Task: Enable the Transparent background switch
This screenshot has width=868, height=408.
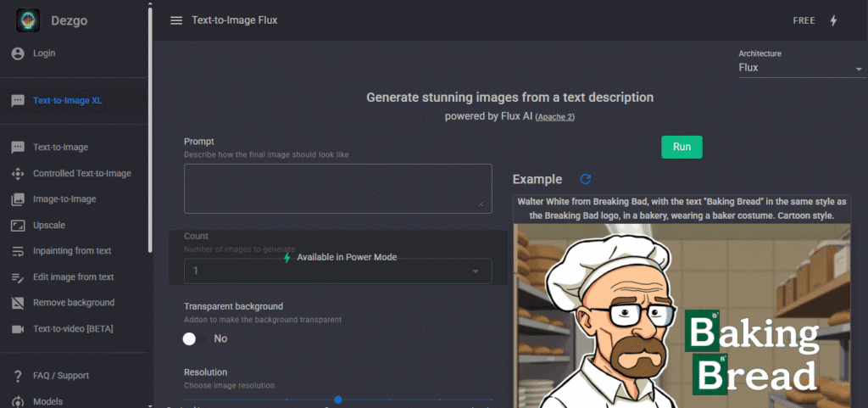Action: [x=196, y=338]
